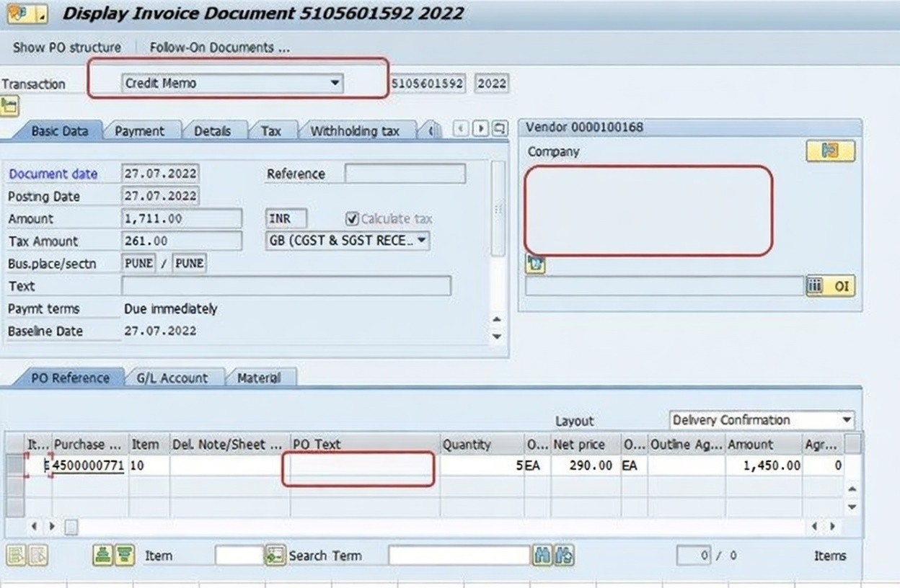The image size is (900, 588).
Task: Click the binoculars Find icon
Action: point(542,556)
